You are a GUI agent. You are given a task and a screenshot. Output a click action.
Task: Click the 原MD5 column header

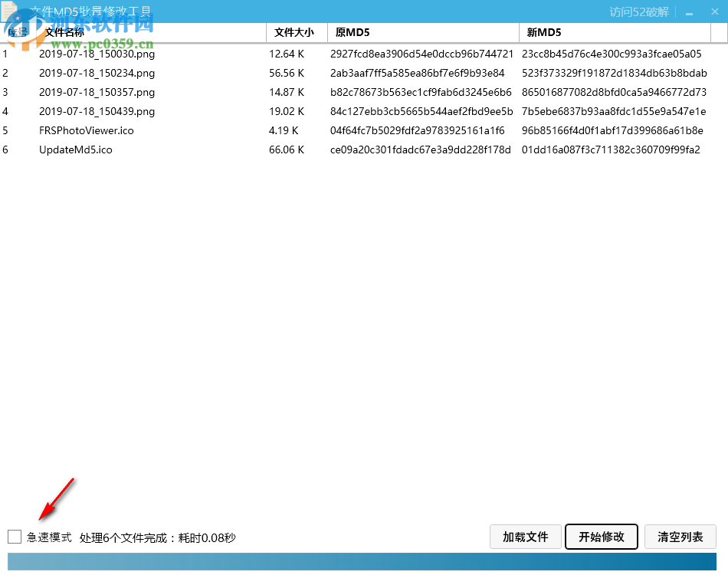tap(353, 32)
